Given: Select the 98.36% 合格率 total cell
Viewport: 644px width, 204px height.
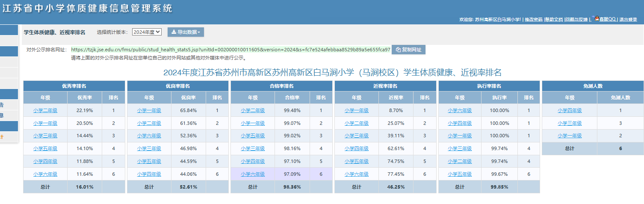Looking at the screenshot, I should 292,186.
